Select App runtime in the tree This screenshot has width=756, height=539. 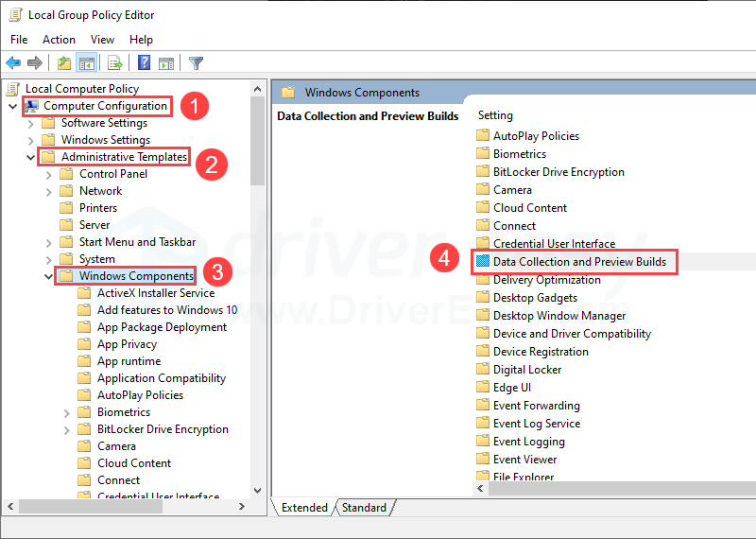[129, 361]
